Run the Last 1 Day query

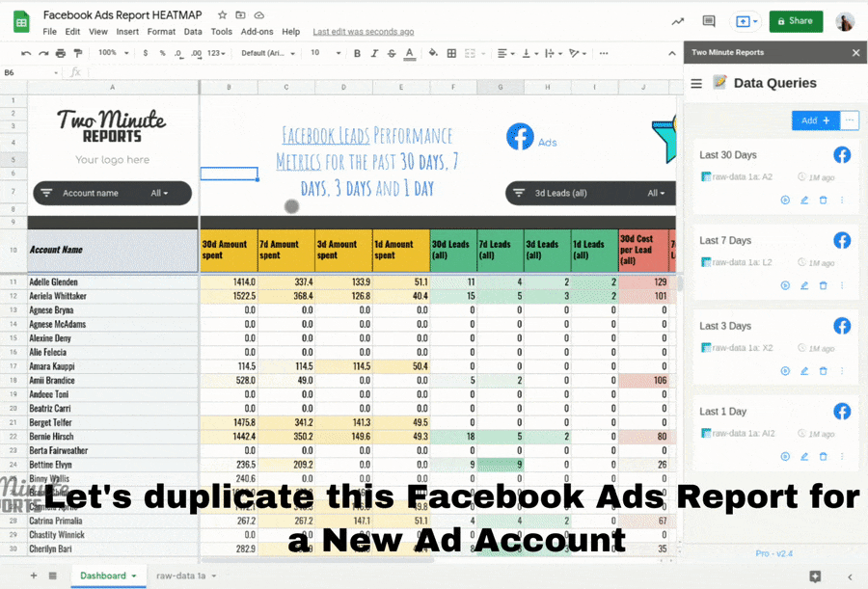[785, 456]
